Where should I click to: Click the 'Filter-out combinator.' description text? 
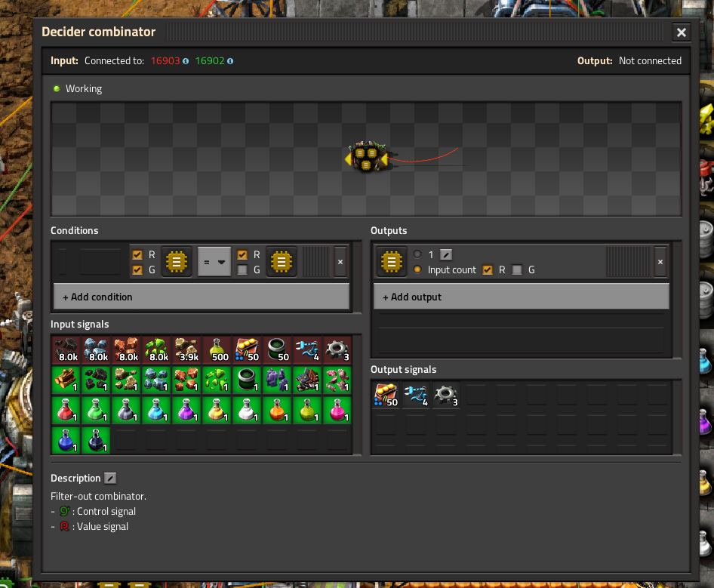click(x=98, y=496)
